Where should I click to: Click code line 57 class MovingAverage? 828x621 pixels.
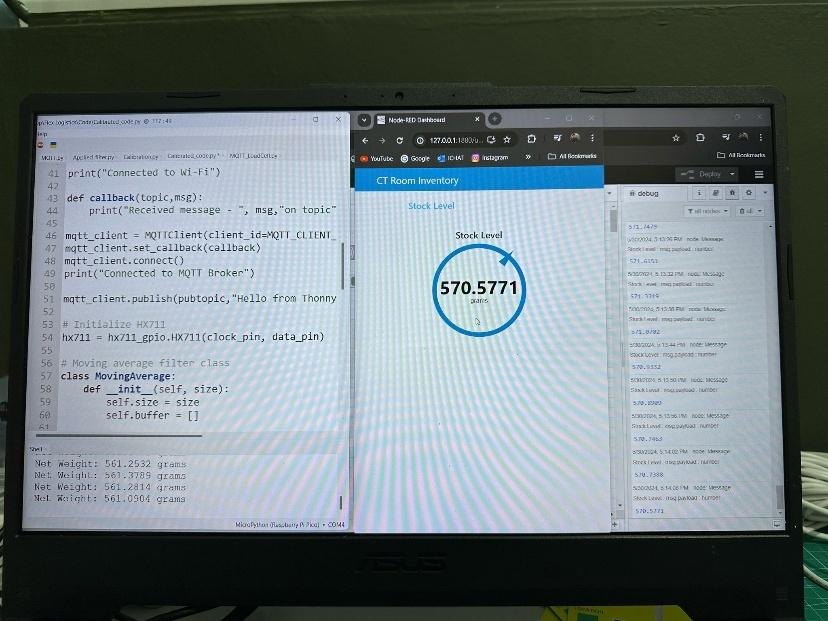point(117,377)
